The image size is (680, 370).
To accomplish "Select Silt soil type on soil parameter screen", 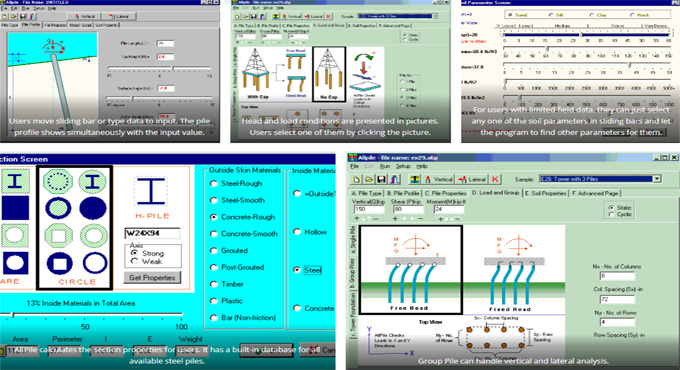I will pos(557,15).
